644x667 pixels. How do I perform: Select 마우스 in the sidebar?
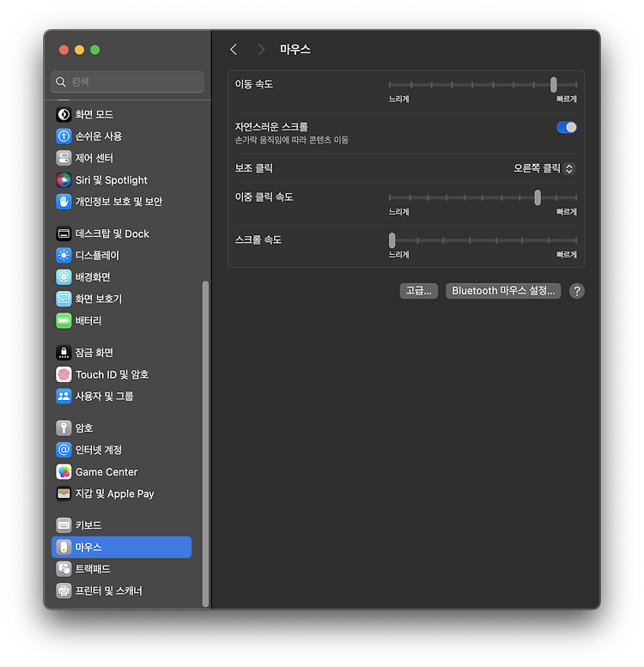click(121, 547)
